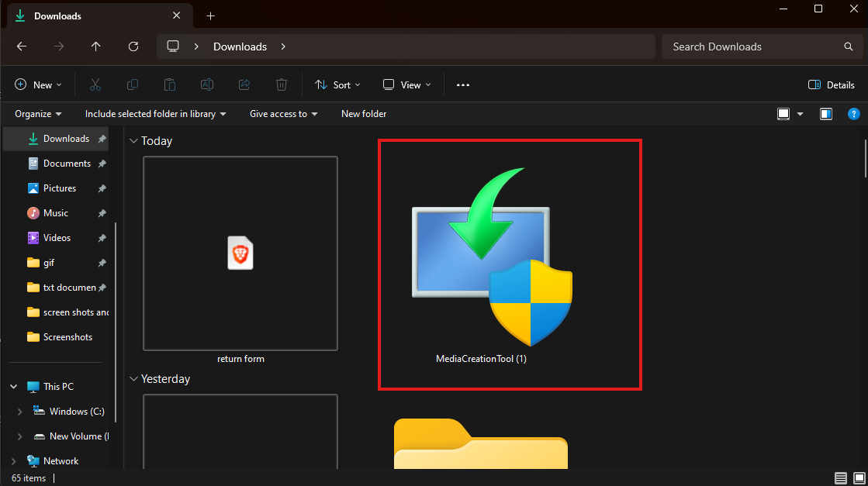Expand the Network tree node
The image size is (868, 486).
coord(14,460)
